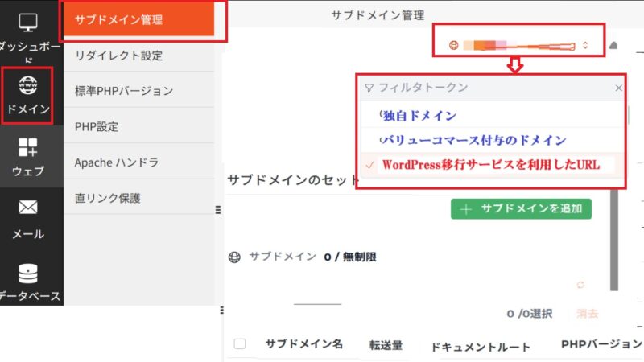Screen dimensions: 644x362
Task: Type in the フィルタトークン filter field
Action: [491, 88]
